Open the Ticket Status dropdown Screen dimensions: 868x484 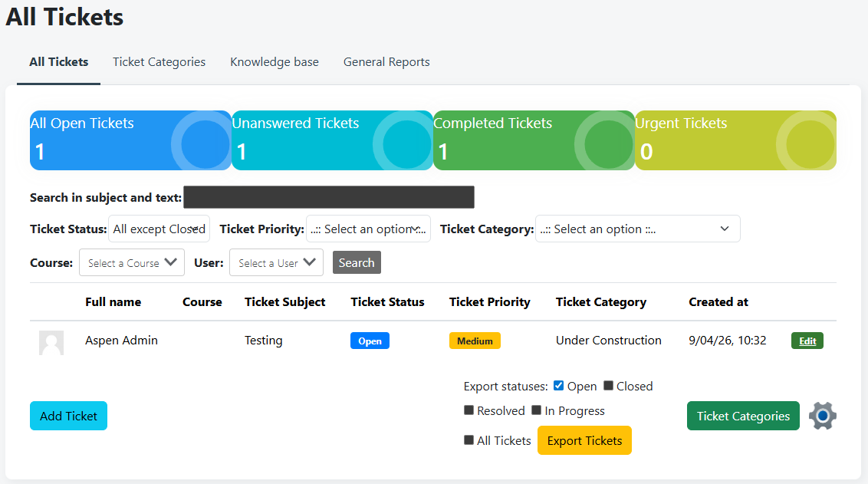[159, 229]
